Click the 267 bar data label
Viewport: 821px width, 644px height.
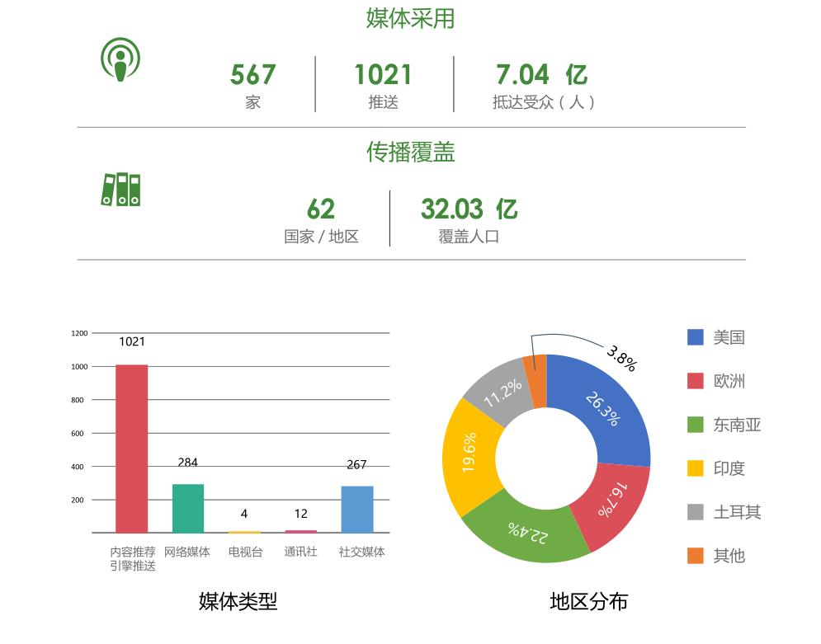[x=356, y=464]
